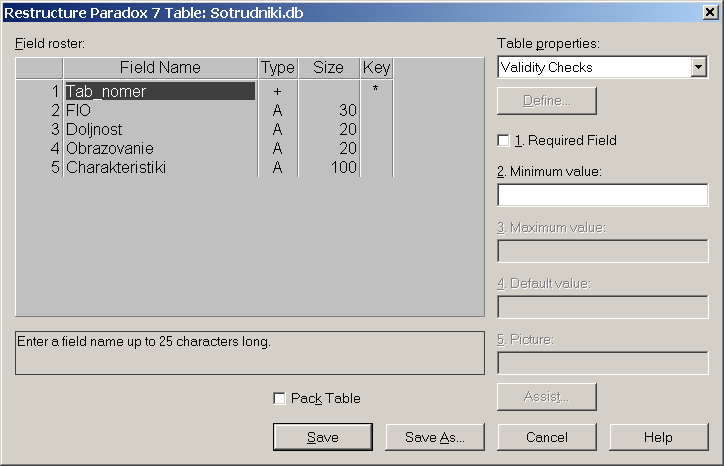Viewport: 724px width, 466px height.
Task: Toggle the Pack Table checkbox
Action: click(280, 398)
